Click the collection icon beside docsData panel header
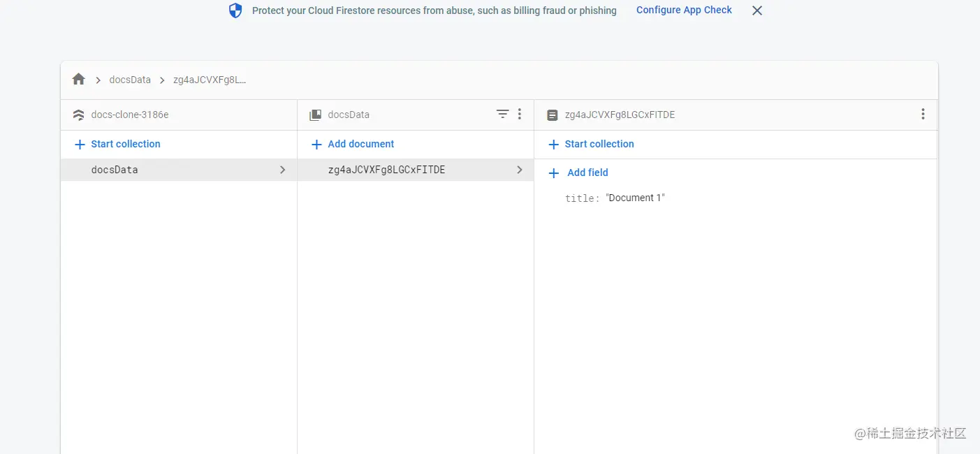 pos(315,114)
